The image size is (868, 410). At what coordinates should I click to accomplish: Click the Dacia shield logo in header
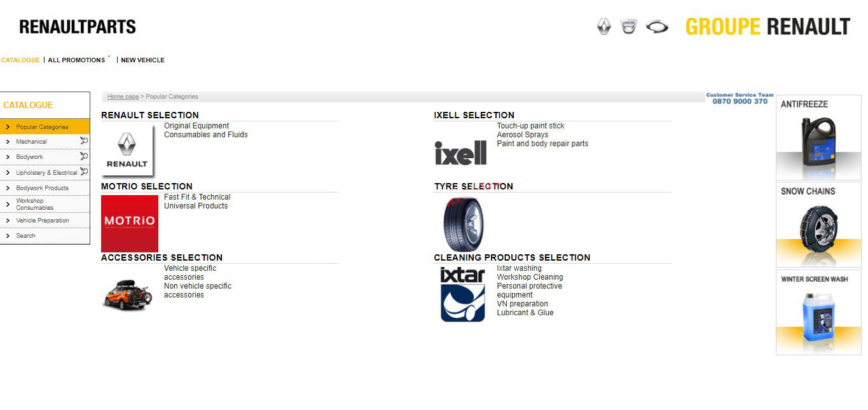point(628,27)
